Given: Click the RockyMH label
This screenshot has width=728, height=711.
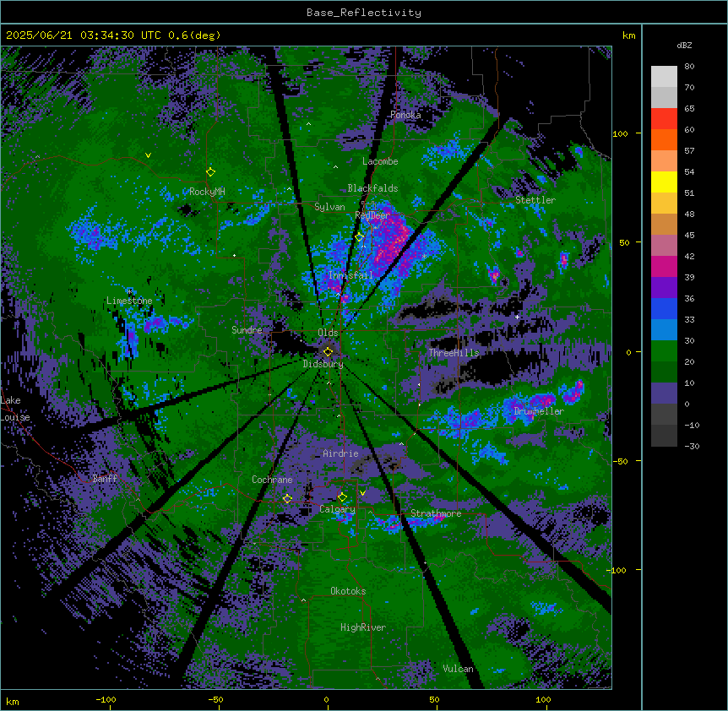Looking at the screenshot, I should click(207, 192).
